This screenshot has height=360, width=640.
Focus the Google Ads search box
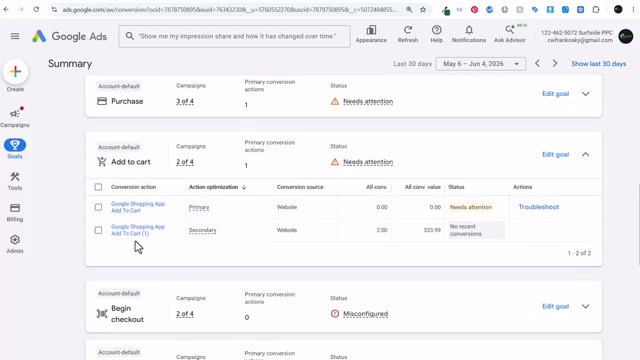pos(234,36)
